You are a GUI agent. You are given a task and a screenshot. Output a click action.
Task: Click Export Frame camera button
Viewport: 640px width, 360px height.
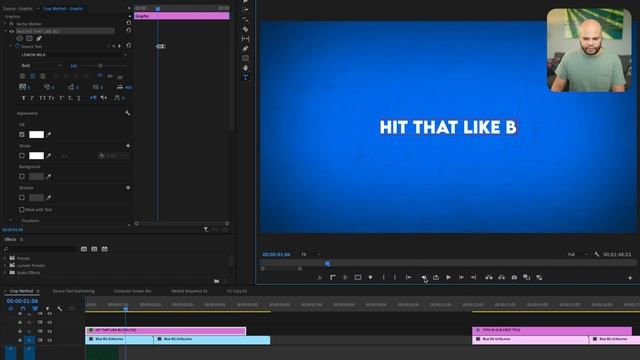(514, 278)
